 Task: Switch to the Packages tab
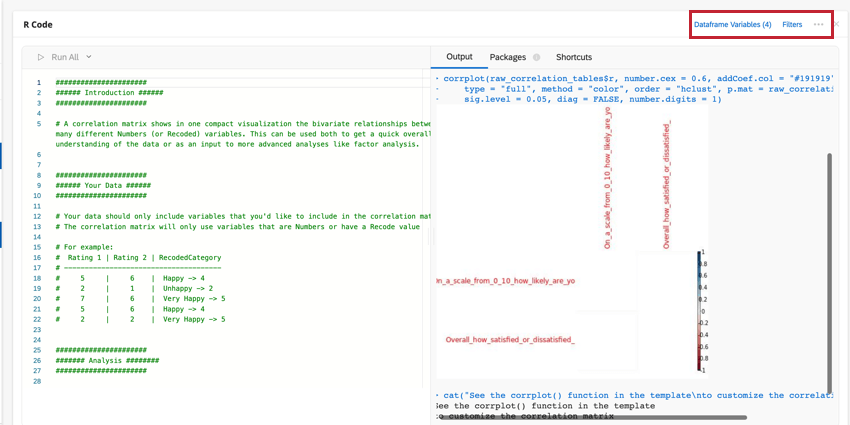507,57
